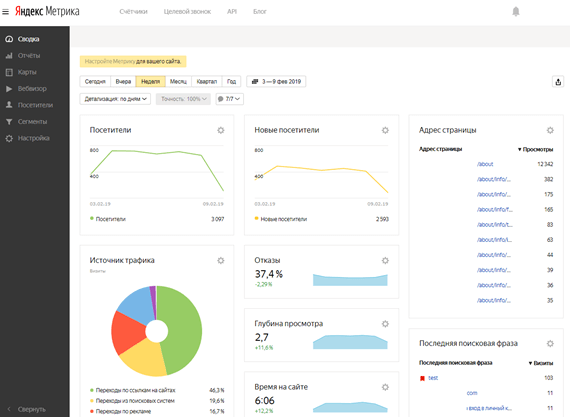Select the Месяц period toggle

pos(178,81)
